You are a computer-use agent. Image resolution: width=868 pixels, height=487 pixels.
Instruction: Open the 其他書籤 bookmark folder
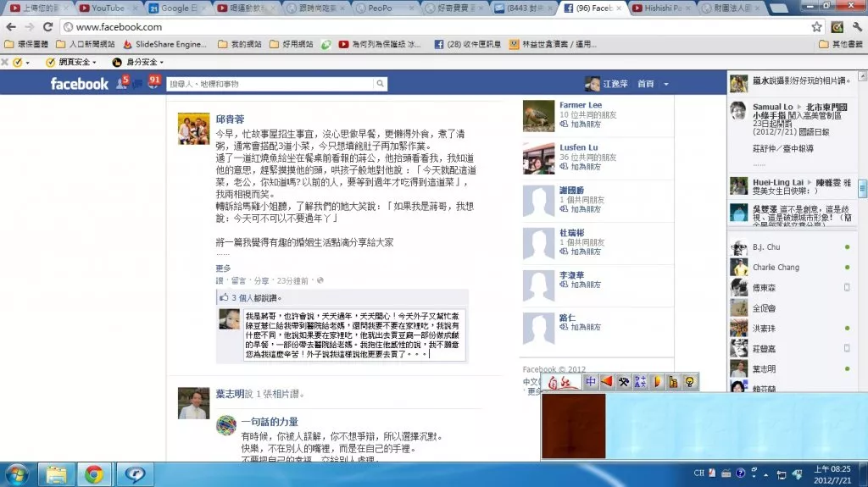(x=840, y=44)
